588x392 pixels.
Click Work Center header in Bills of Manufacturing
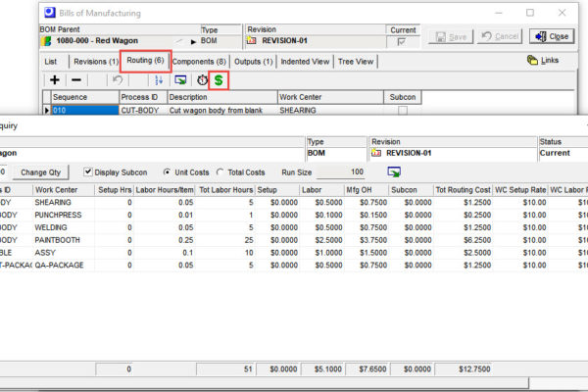click(x=331, y=97)
